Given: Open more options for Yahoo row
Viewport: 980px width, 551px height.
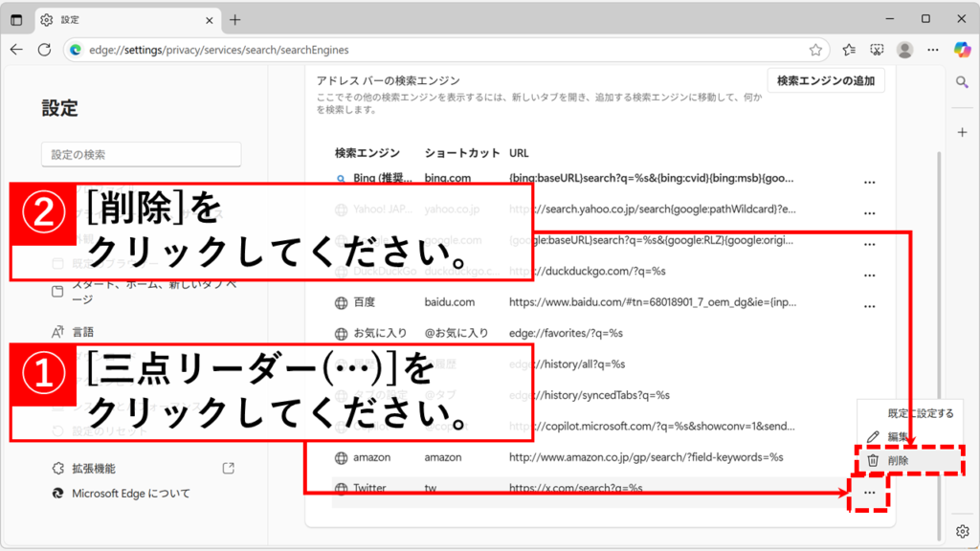Looking at the screenshot, I should click(x=869, y=213).
